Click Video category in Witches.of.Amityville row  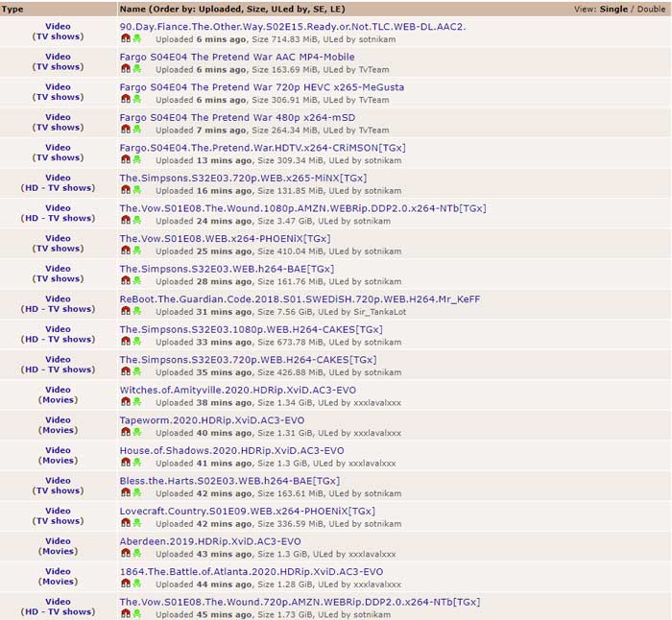click(x=58, y=390)
